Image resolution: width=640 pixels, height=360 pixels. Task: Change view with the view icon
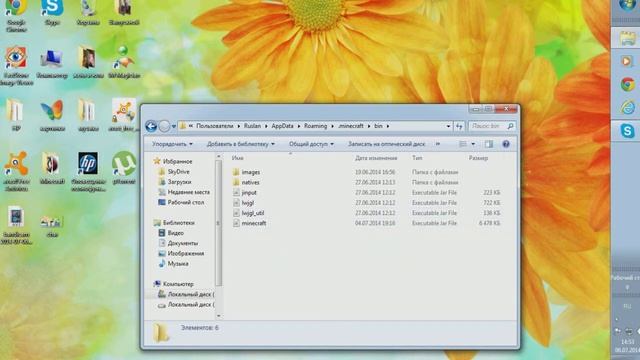coord(462,144)
